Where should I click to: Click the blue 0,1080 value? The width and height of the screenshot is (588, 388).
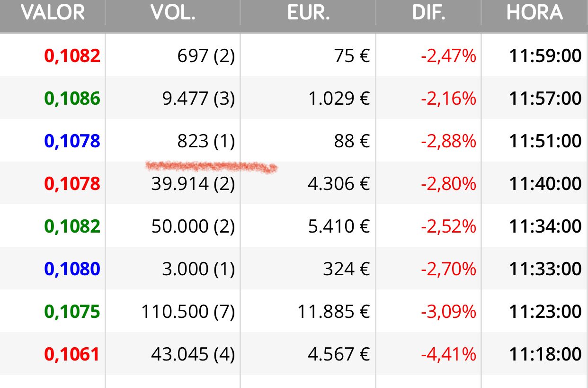pyautogui.click(x=72, y=269)
